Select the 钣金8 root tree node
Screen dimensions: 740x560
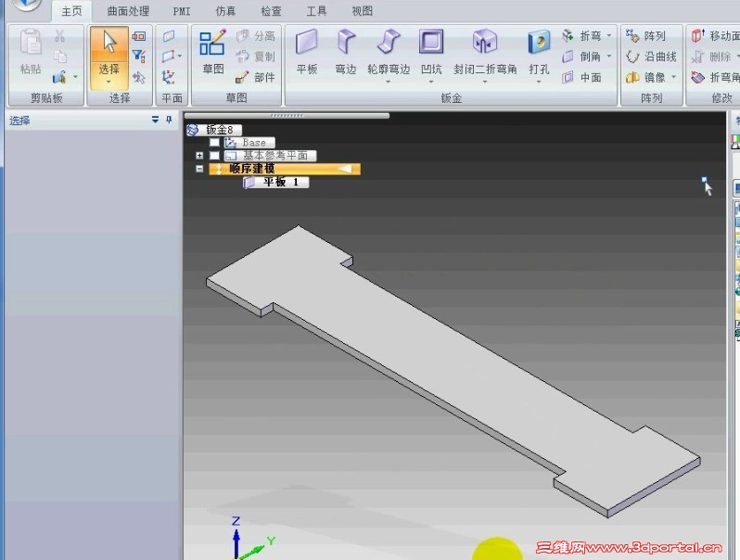click(214, 130)
